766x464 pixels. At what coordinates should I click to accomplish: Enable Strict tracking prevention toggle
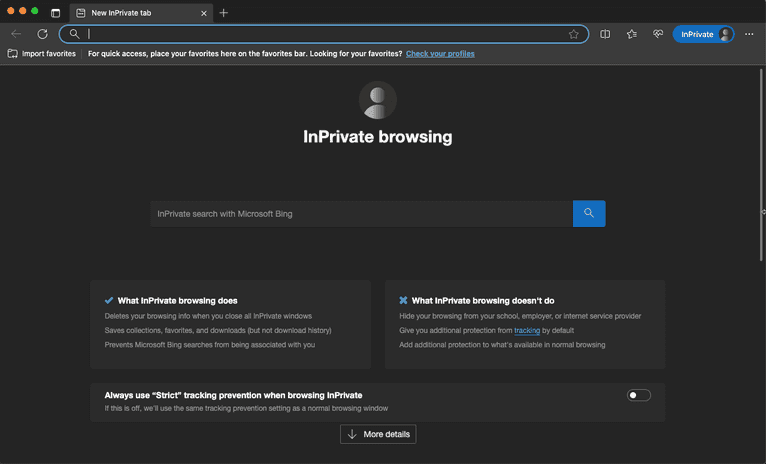pyautogui.click(x=639, y=395)
